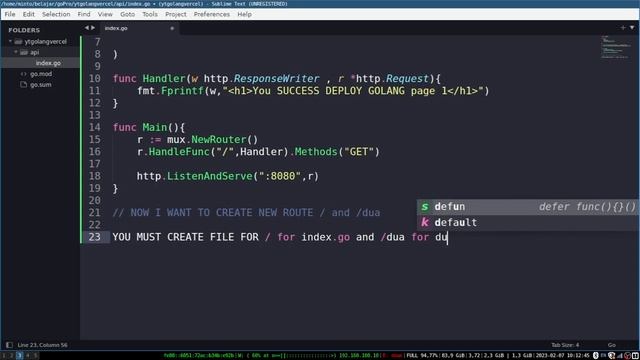
Task: Open the View menu
Action: tap(105, 14)
